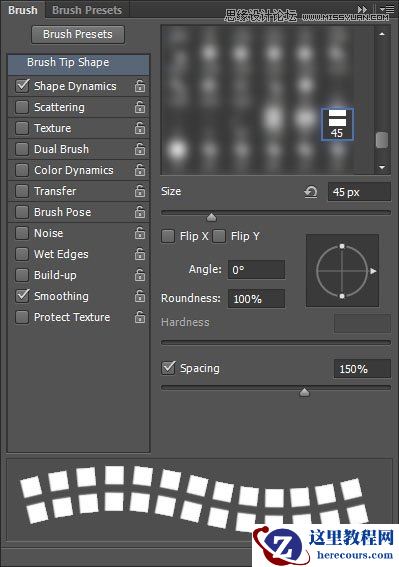Click the top roundness handle on circle
This screenshot has height=567, width=399.
(342, 246)
